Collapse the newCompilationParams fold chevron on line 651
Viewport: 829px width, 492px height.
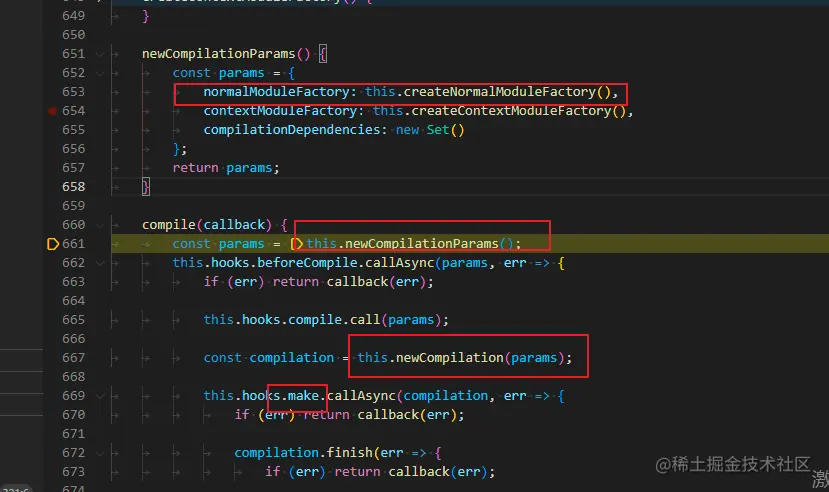tap(100, 54)
